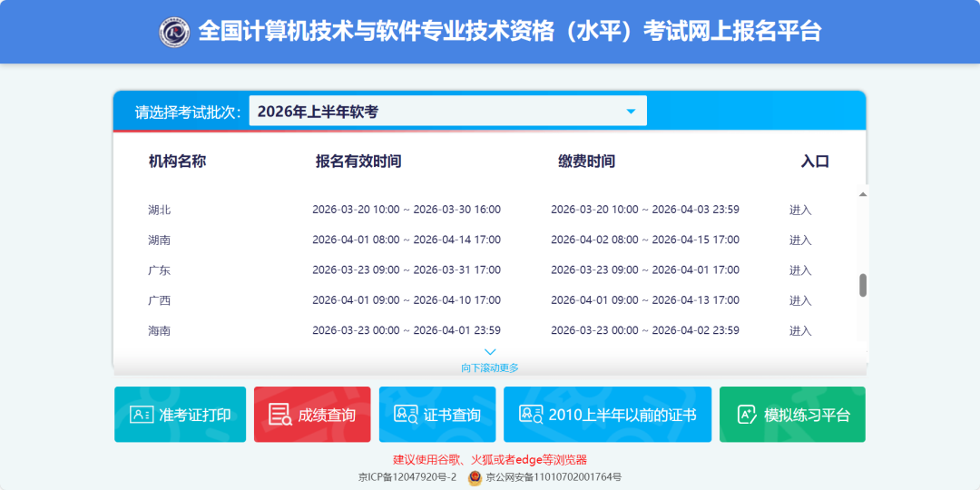The height and width of the screenshot is (490, 980).
Task: Open the 京公网安备11010702001764号 link
Action: (x=554, y=478)
